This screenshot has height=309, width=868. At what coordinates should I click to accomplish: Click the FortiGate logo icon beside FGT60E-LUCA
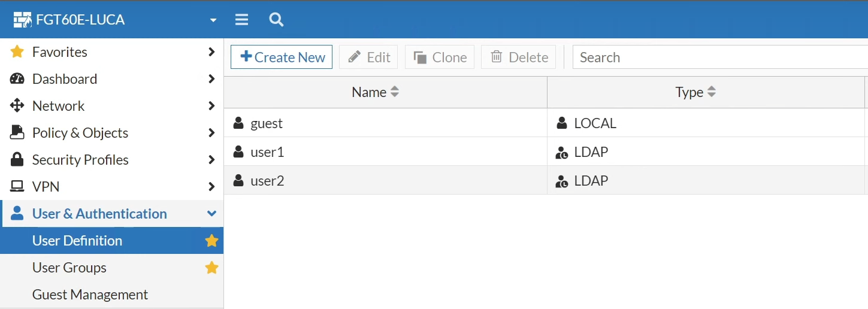click(22, 20)
